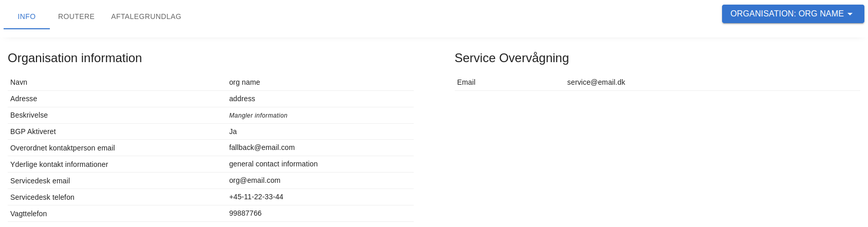
Task: Switch to the INFO tab
Action: click(27, 16)
